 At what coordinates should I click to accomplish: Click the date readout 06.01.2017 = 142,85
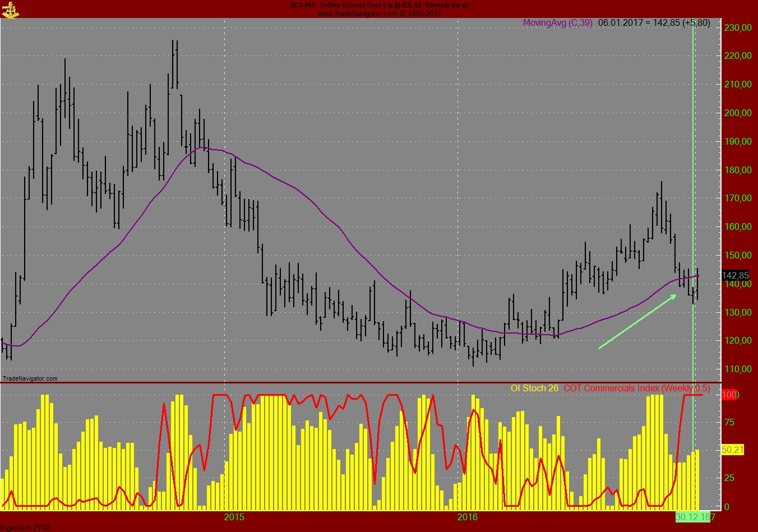653,24
